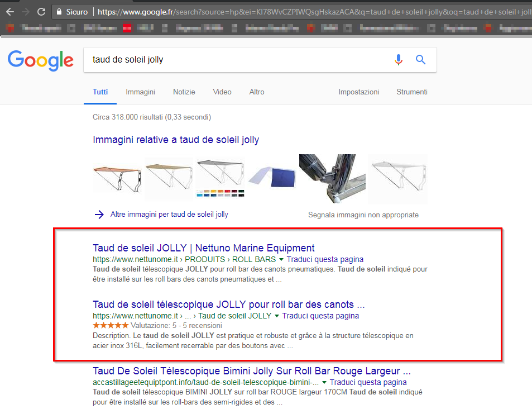Select the Tutti tab
The height and width of the screenshot is (409, 532).
100,92
